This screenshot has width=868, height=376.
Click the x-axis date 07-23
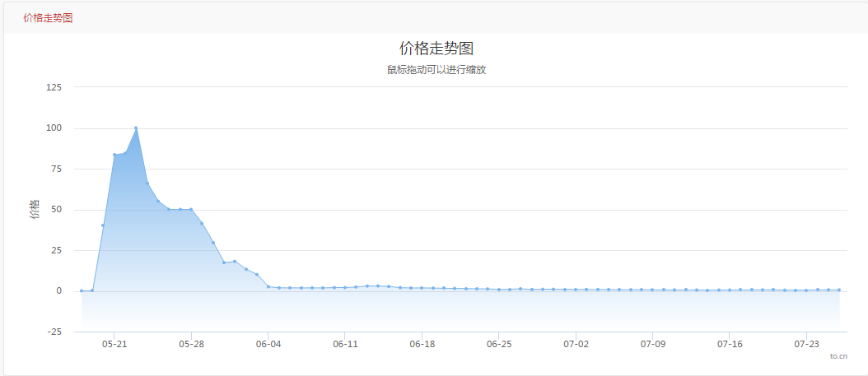tap(806, 344)
